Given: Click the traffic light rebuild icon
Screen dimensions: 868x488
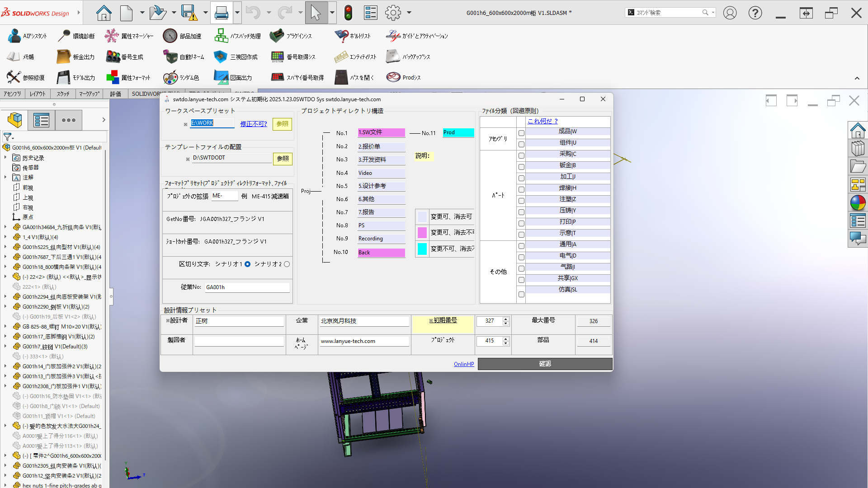Looking at the screenshot, I should click(x=348, y=13).
